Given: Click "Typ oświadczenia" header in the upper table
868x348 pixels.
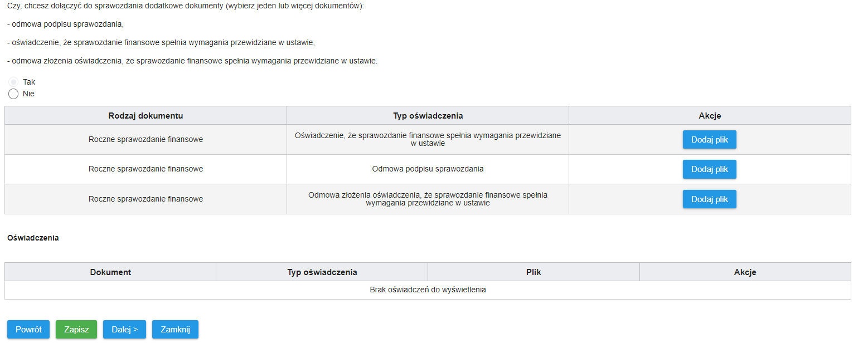Looking at the screenshot, I should point(428,116).
